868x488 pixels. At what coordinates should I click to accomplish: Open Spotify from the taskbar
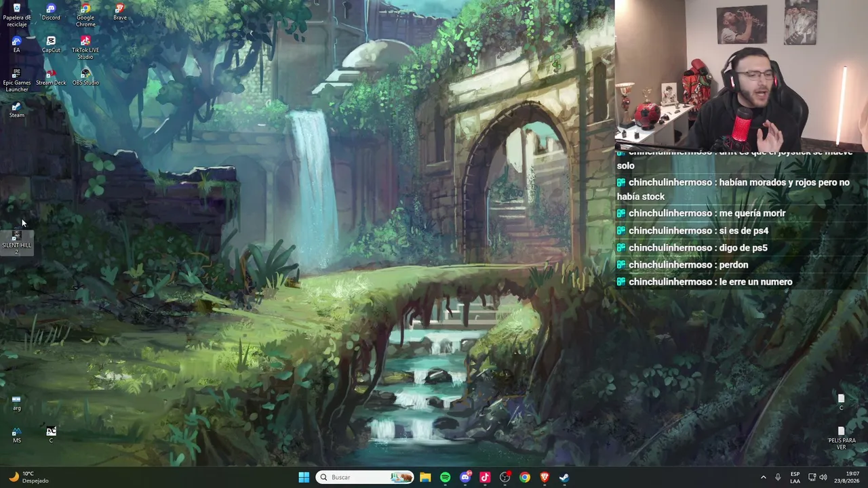[x=445, y=477]
